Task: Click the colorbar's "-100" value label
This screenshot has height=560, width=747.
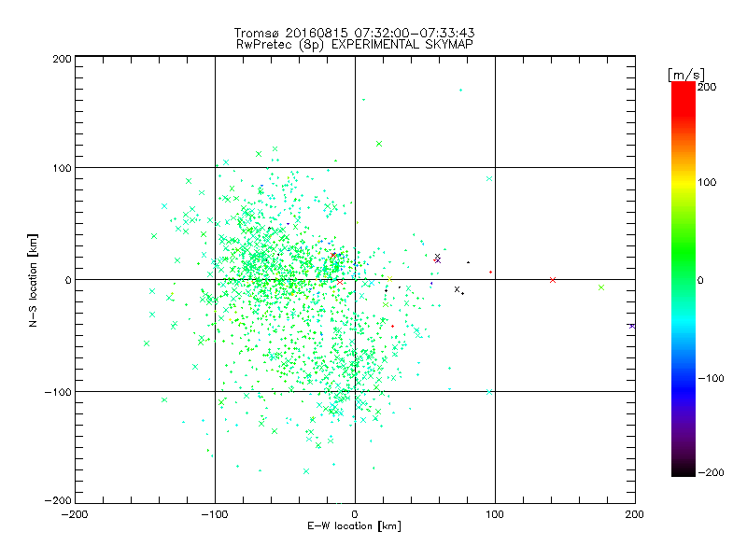Action: [x=711, y=378]
